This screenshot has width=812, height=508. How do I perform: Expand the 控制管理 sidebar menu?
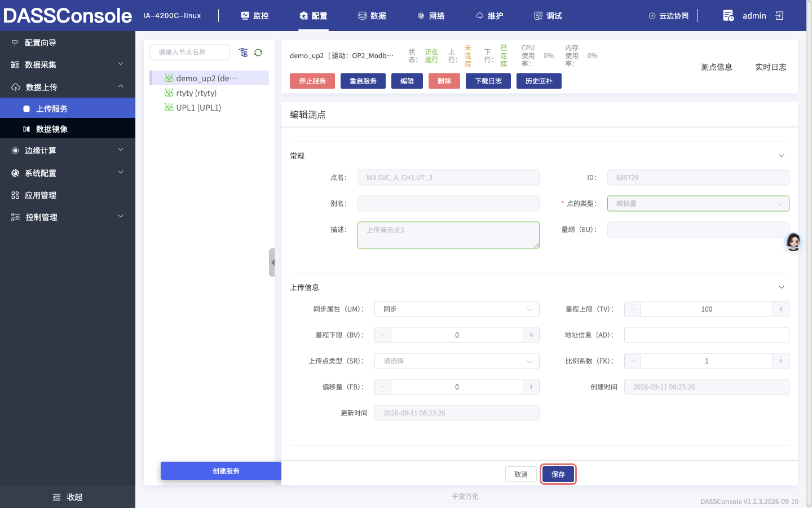[68, 217]
